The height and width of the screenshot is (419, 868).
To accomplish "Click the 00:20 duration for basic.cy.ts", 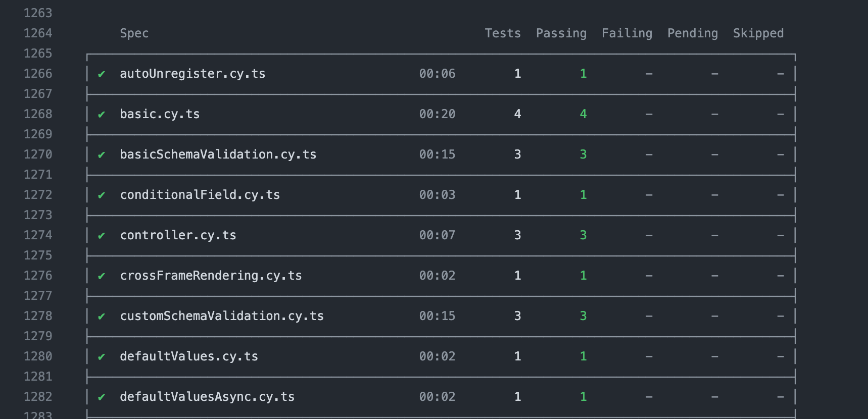I will pos(437,114).
